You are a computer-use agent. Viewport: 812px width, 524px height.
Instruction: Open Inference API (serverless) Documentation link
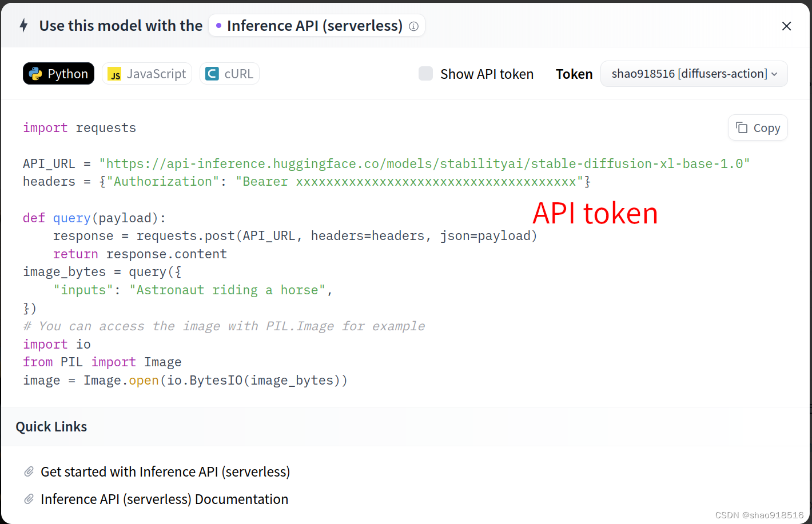tap(165, 499)
